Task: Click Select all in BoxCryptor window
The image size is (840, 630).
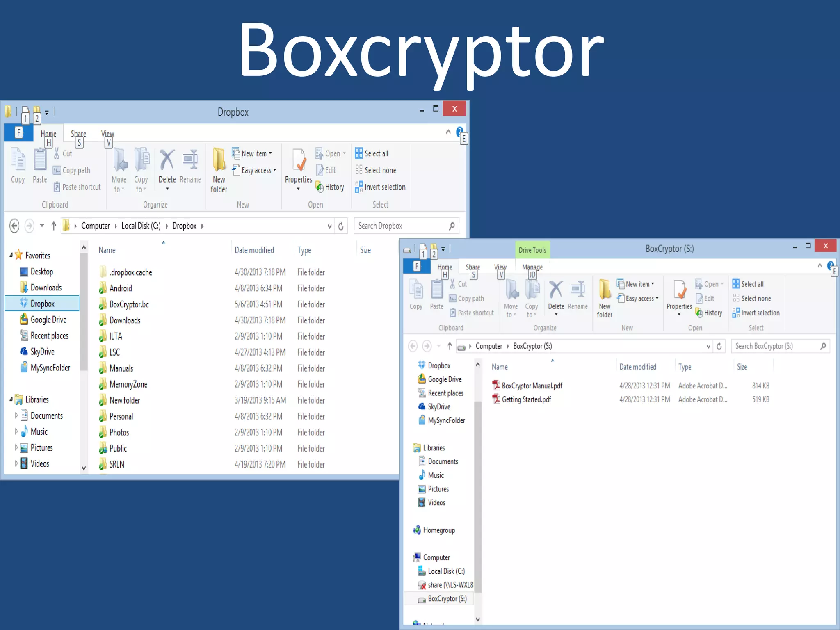Action: pos(748,284)
